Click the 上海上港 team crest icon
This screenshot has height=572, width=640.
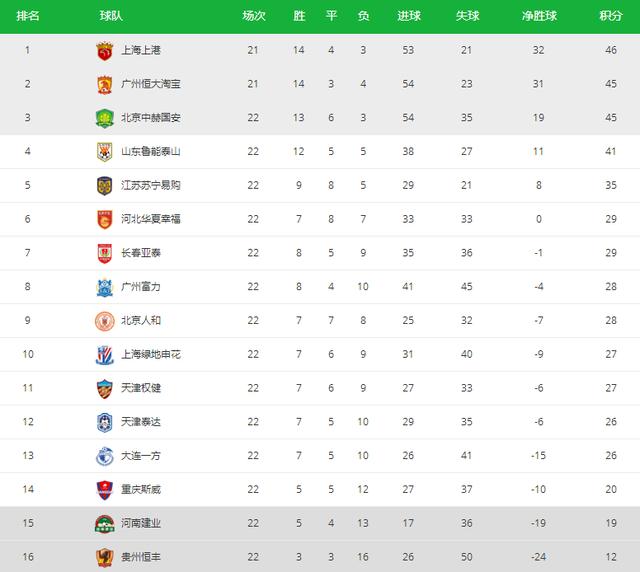pyautogui.click(x=104, y=51)
